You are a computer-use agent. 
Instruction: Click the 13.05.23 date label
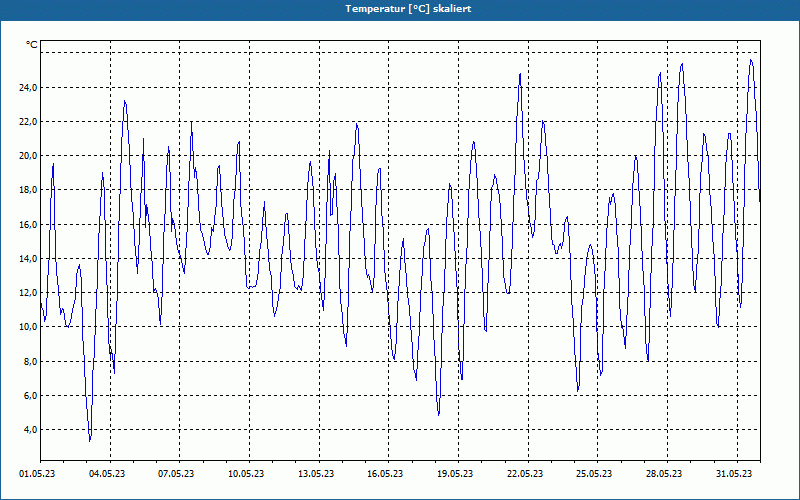coord(316,474)
